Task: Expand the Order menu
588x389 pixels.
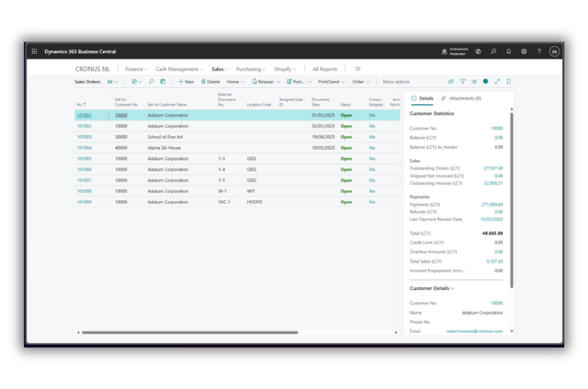Action: click(361, 82)
